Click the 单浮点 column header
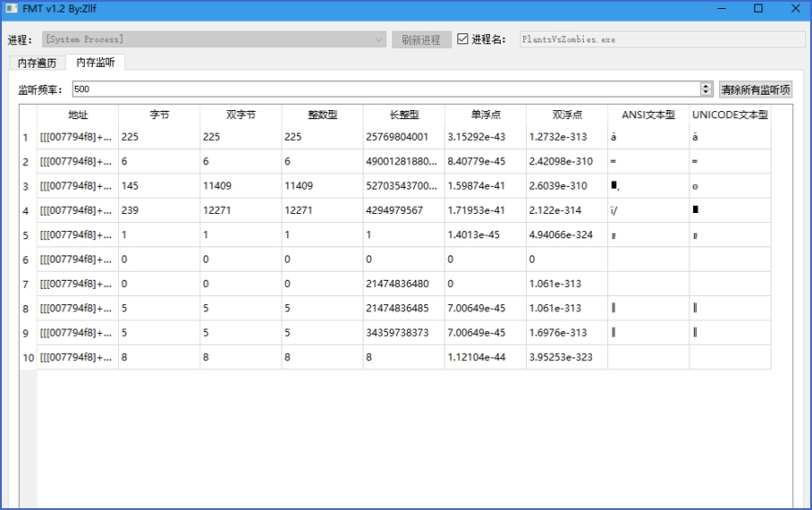Screen dimensions: 812x510 pyautogui.click(x=485, y=115)
